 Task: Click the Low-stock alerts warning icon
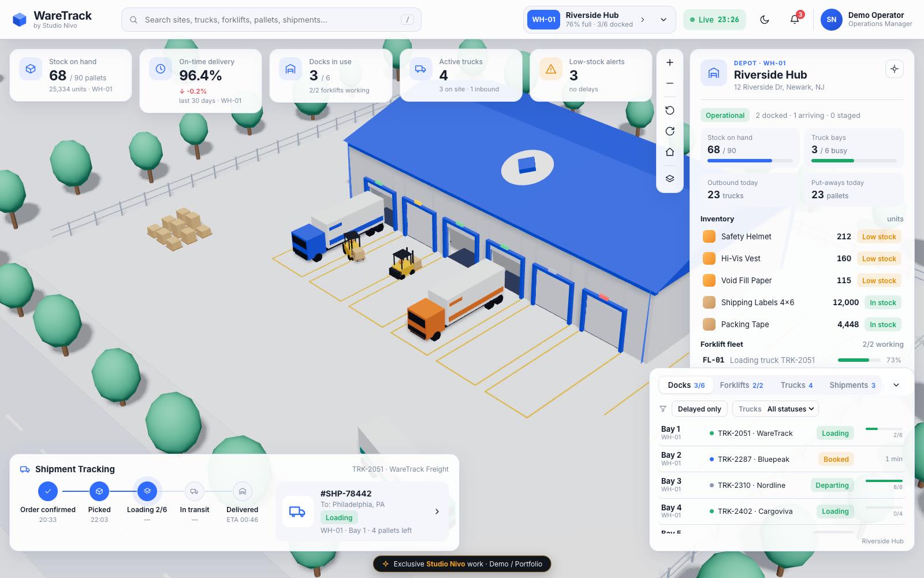tap(551, 69)
